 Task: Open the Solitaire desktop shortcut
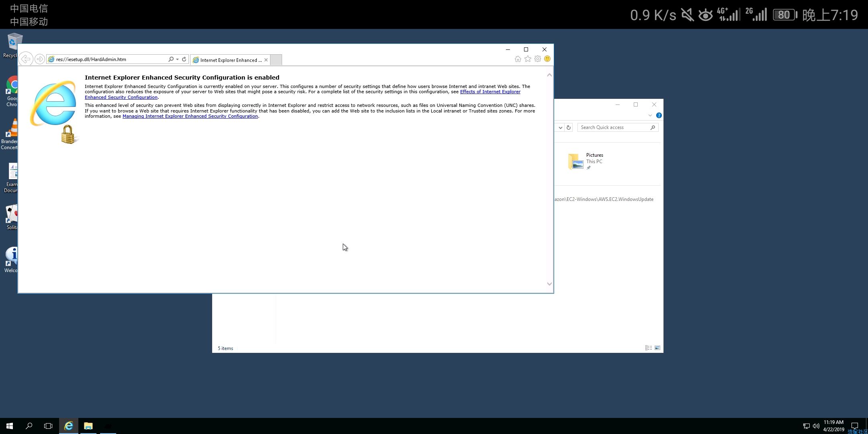tap(12, 217)
